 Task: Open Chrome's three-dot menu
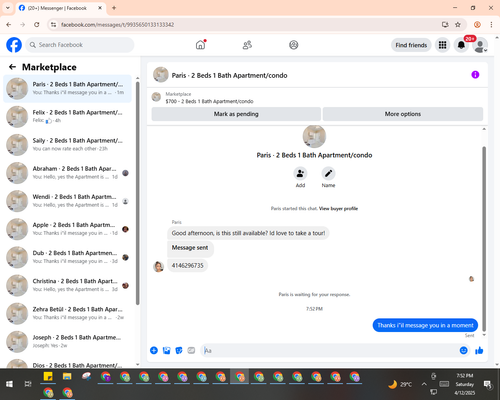[x=491, y=25]
